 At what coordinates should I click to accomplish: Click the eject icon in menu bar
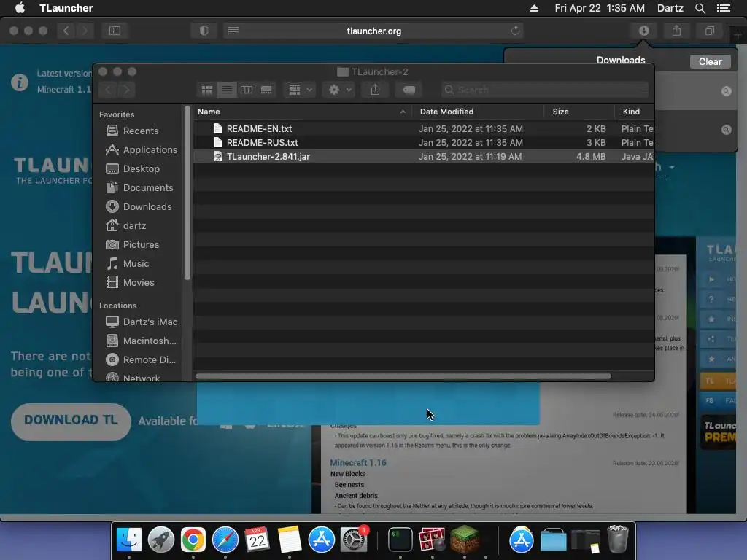[534, 8]
